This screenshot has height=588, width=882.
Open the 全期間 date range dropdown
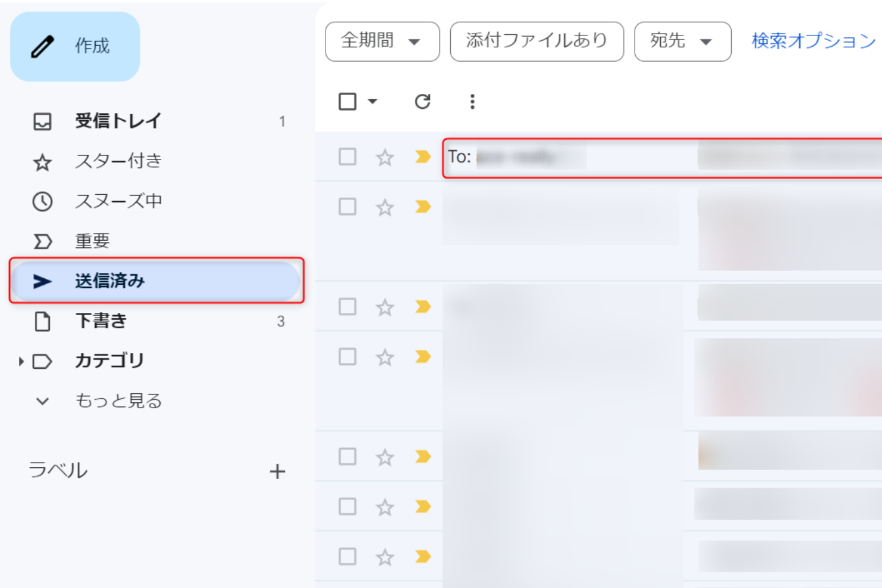tap(382, 41)
